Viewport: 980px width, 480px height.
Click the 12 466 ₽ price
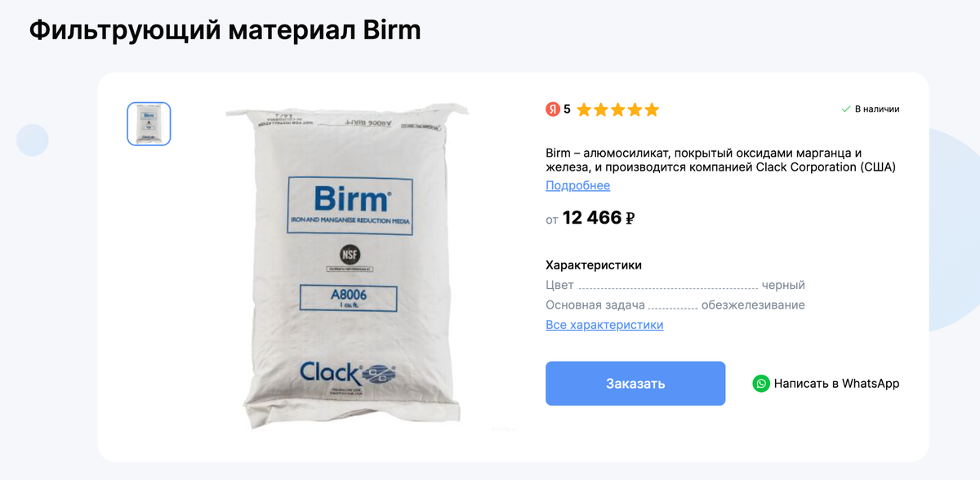click(x=599, y=218)
